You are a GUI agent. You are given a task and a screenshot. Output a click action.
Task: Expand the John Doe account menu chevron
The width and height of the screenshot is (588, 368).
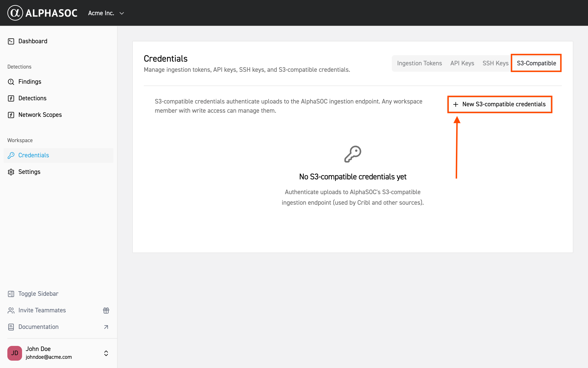click(x=106, y=353)
